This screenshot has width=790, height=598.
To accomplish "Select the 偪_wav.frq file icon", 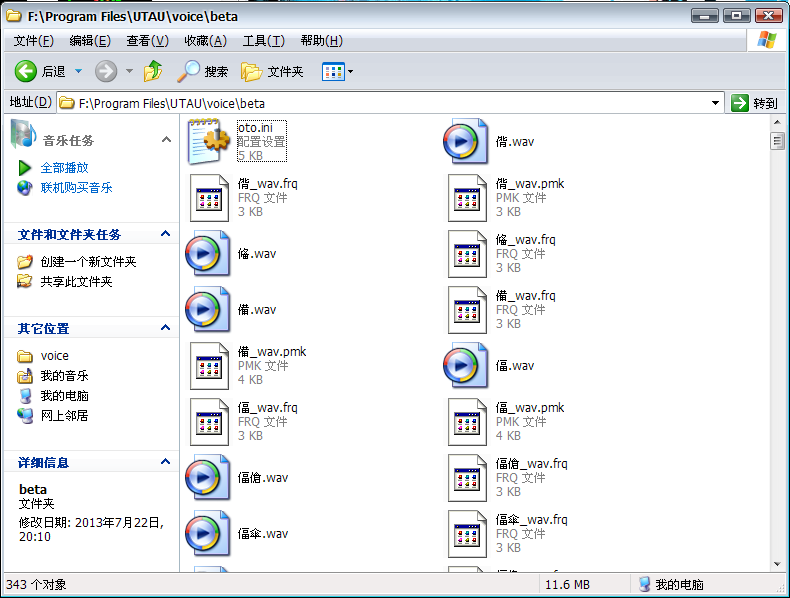I will pyautogui.click(x=209, y=422).
